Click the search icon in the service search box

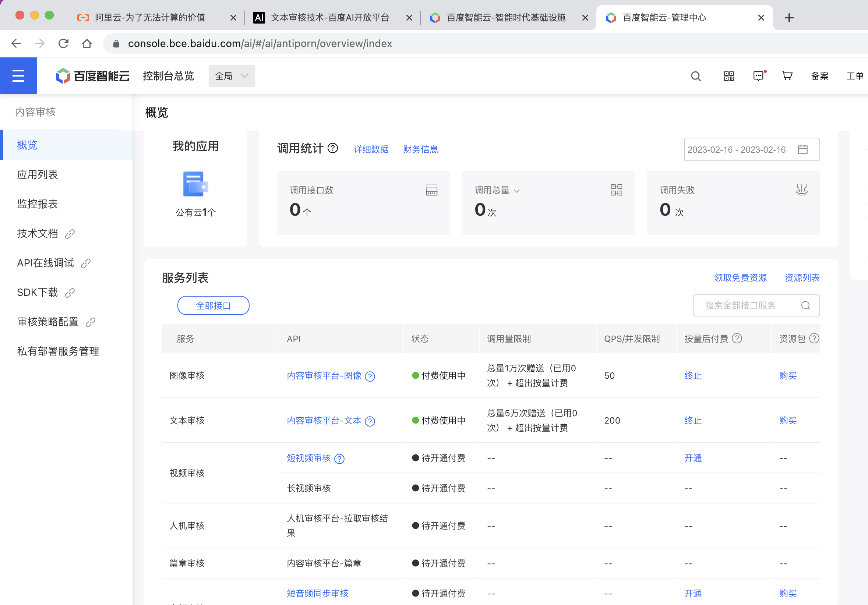805,305
